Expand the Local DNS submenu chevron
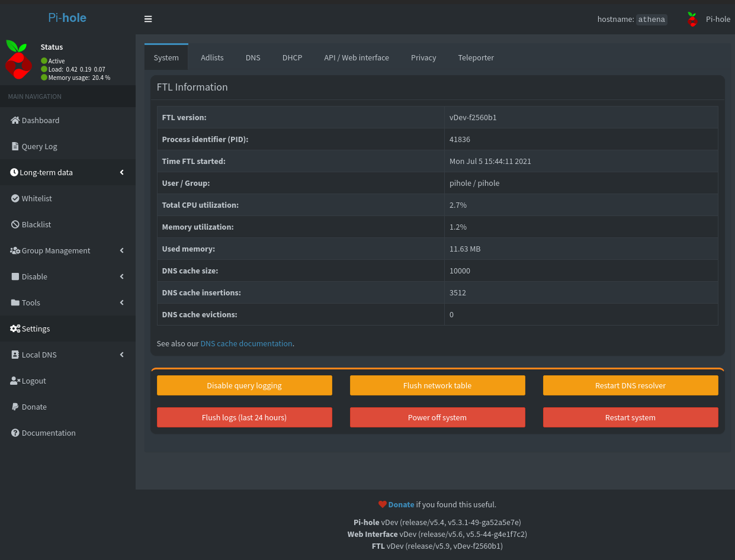 [122, 355]
